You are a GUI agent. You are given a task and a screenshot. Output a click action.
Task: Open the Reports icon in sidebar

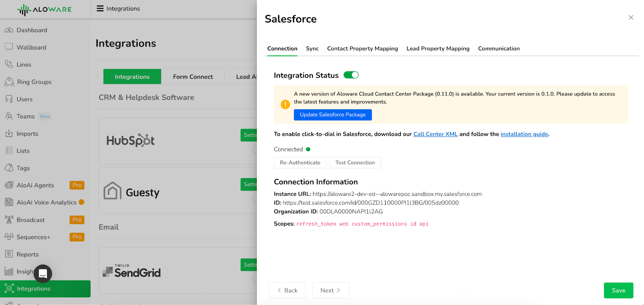pos(9,254)
